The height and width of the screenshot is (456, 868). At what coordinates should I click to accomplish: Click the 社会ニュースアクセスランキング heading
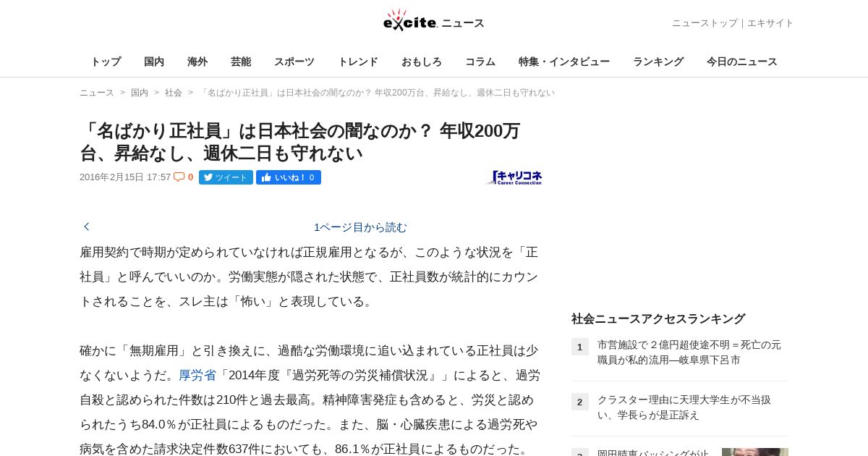click(x=658, y=318)
